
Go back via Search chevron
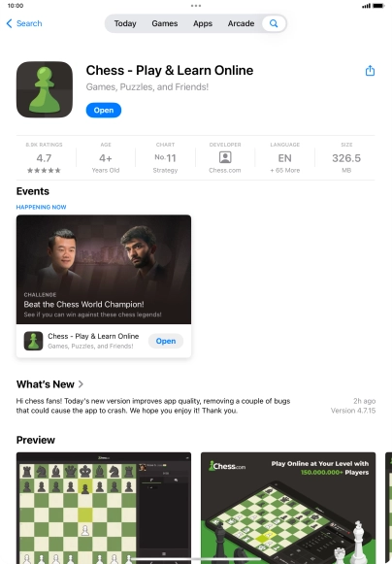point(24,23)
